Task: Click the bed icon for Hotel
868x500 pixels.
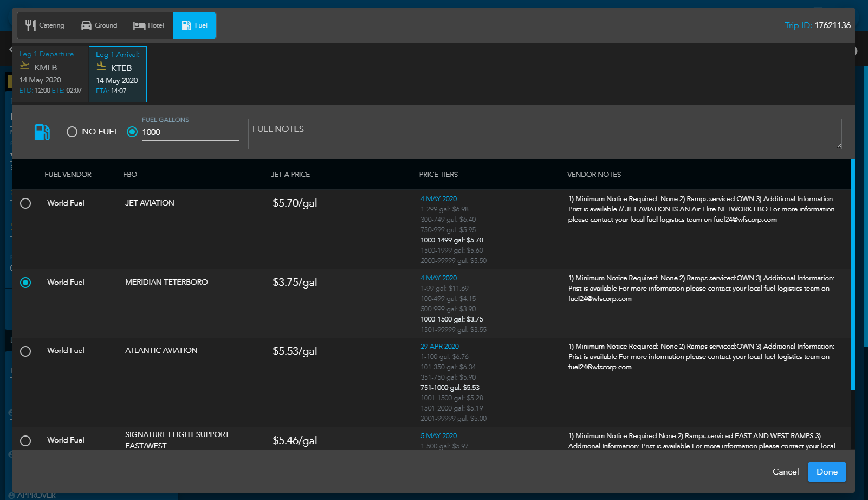Action: pos(139,25)
